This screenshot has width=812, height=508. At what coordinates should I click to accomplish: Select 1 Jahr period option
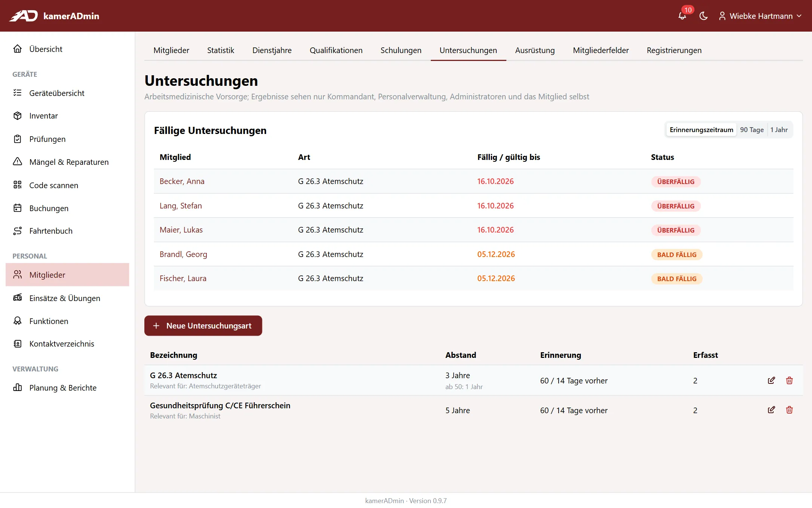click(x=779, y=130)
